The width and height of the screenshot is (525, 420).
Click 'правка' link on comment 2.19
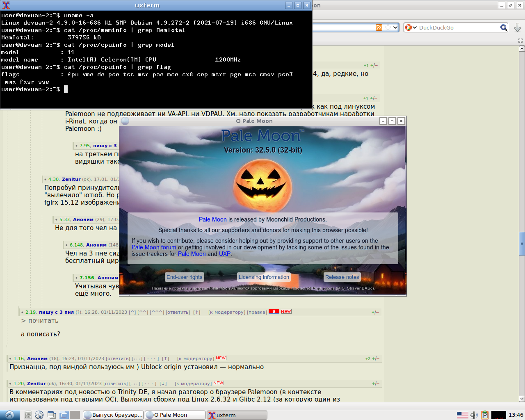tap(257, 312)
